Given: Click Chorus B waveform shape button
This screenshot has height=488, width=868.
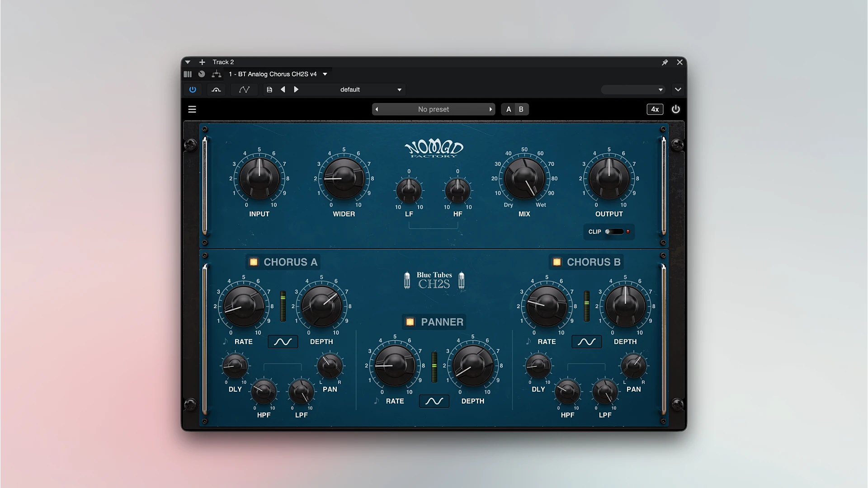Looking at the screenshot, I should click(x=587, y=342).
